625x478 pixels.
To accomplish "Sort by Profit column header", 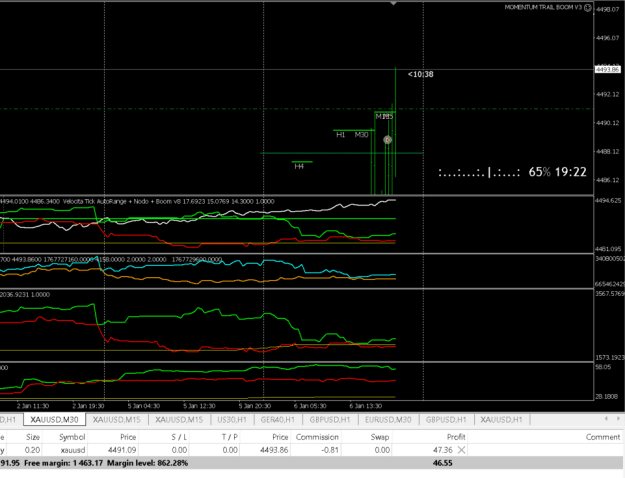I will tap(456, 437).
